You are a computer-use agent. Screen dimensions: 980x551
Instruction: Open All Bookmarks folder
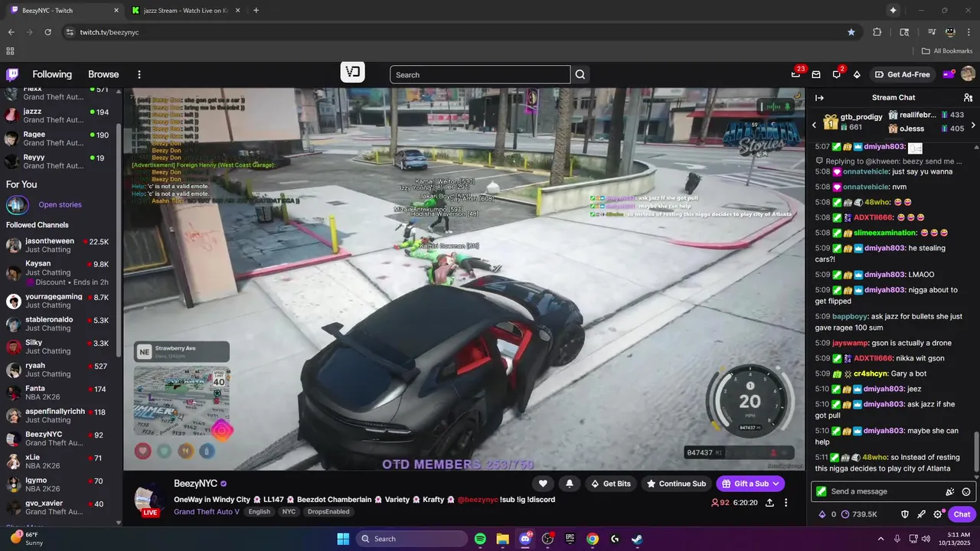pos(946,51)
